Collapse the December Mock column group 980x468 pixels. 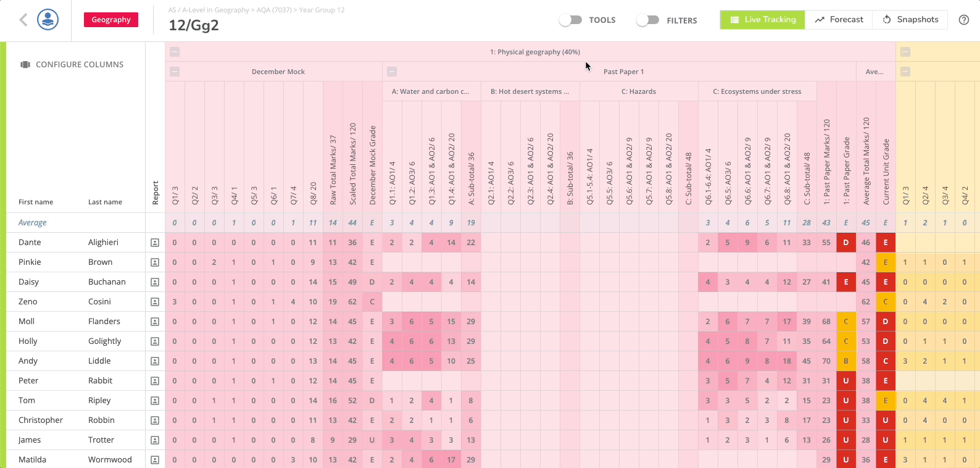click(x=175, y=72)
